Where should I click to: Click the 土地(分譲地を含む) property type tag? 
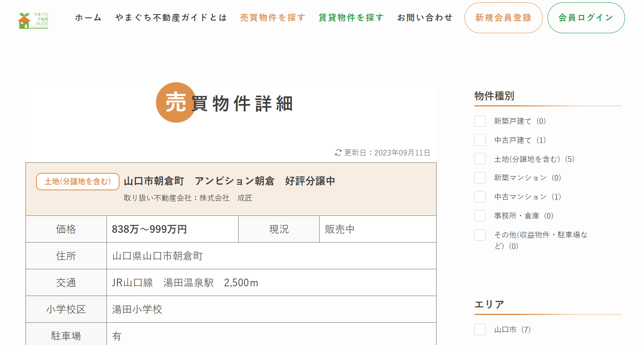[x=78, y=181]
